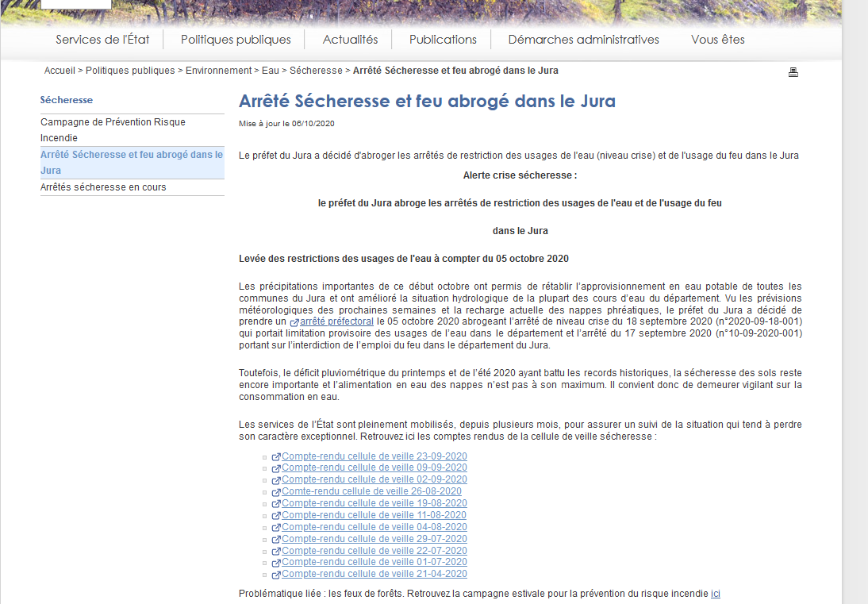
Task: Go to the Actualités menu
Action: 351,40
